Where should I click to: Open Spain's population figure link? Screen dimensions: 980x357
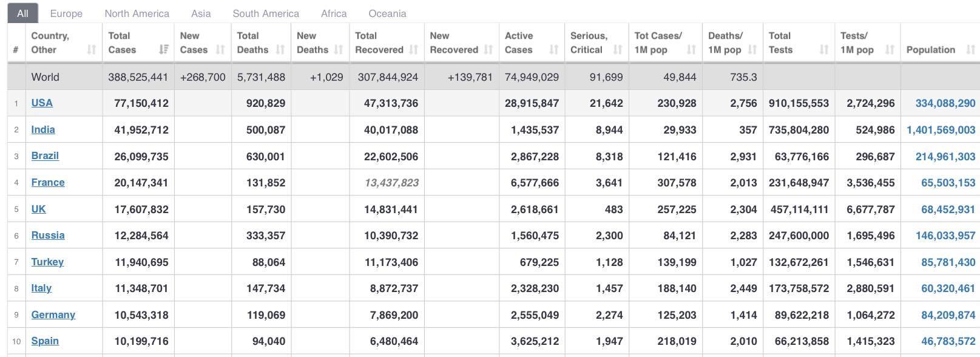[948, 341]
